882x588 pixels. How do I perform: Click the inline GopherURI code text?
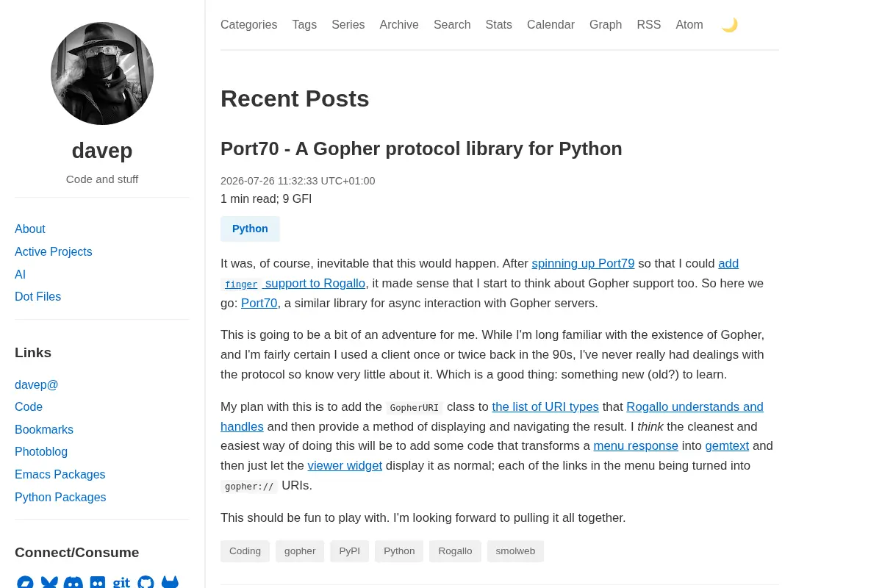point(414,407)
